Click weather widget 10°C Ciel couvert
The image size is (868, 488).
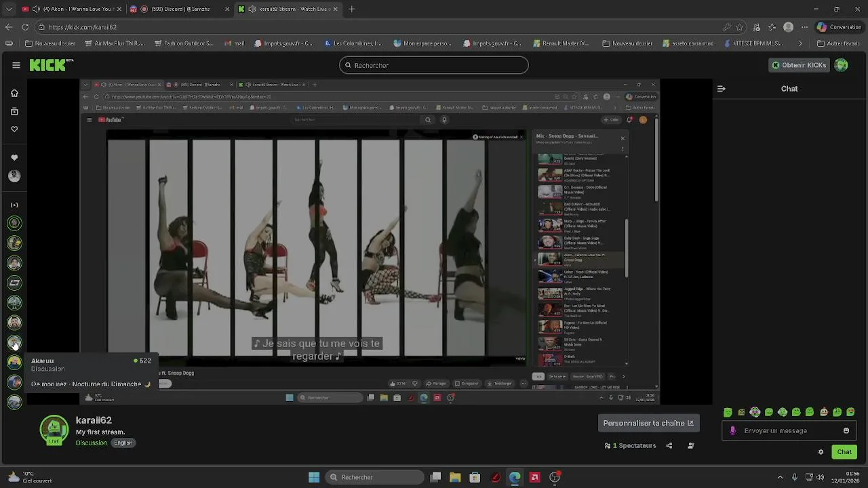30,477
